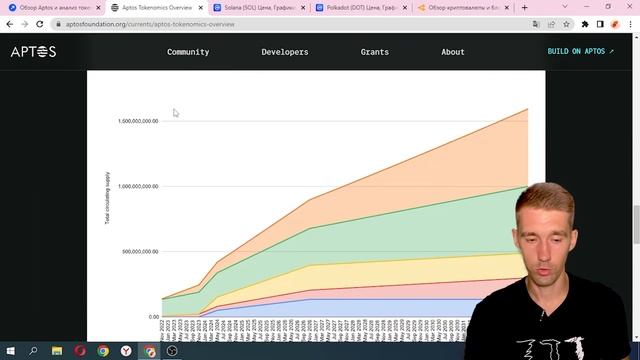Image resolution: width=640 pixels, height=360 pixels.
Task: Close the Solana (SOL) tab
Action: tap(303, 8)
